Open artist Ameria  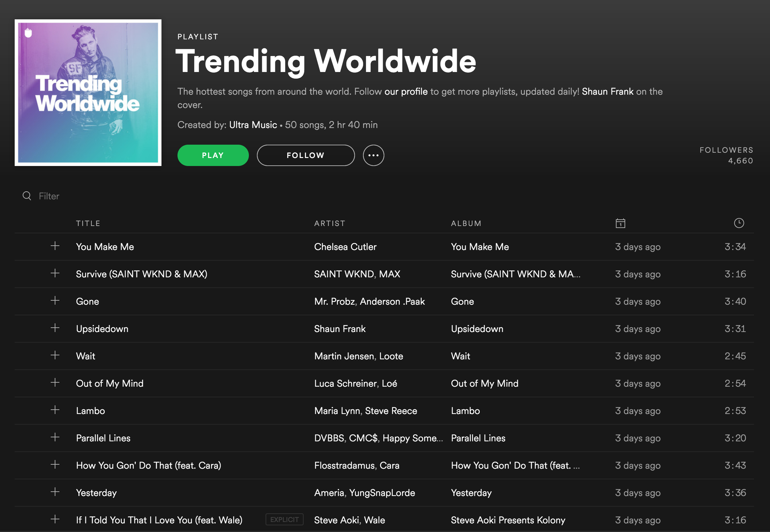tap(329, 493)
